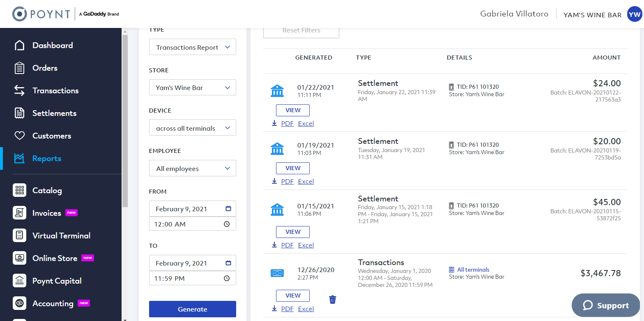Click the Reports chart icon
Viewport: 644px width, 321px height.
click(x=19, y=158)
